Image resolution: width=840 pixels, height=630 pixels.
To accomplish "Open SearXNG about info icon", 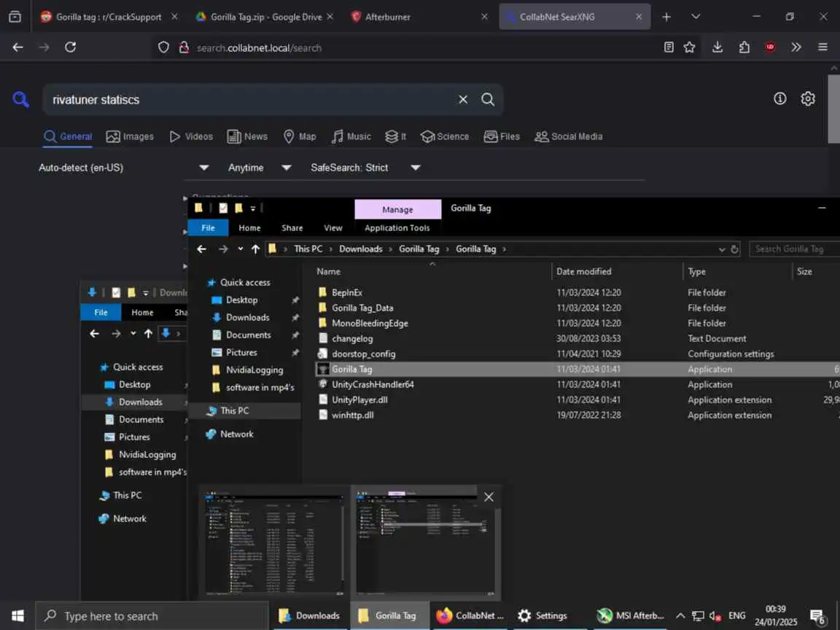I will 780,98.
